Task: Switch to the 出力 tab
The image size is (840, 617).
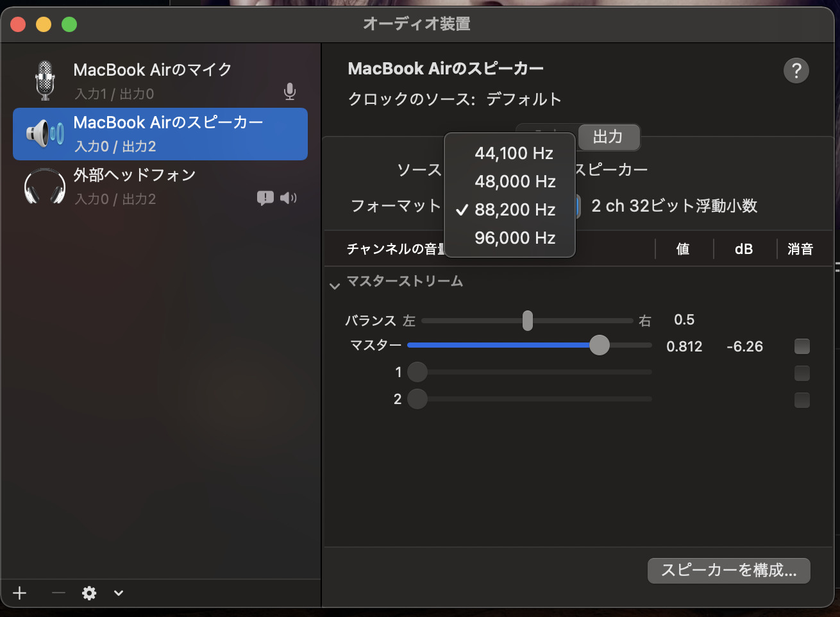Action: click(608, 137)
